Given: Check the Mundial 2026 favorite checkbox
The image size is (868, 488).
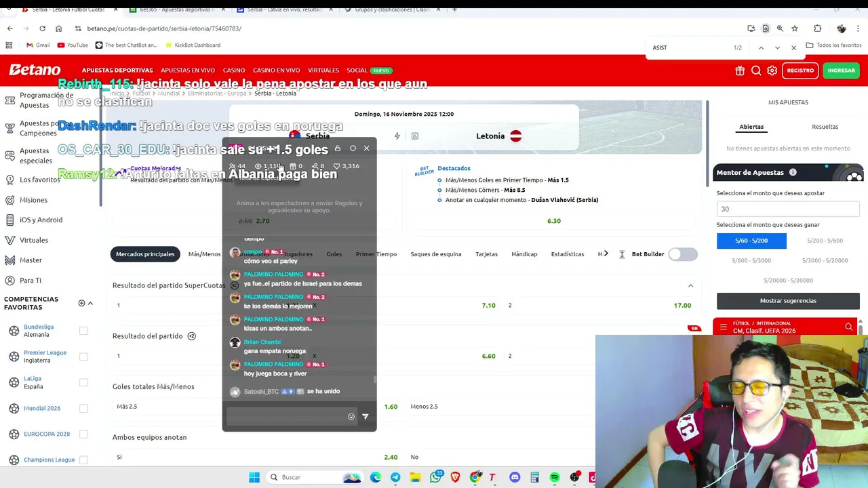Looking at the screenshot, I should click(x=83, y=408).
